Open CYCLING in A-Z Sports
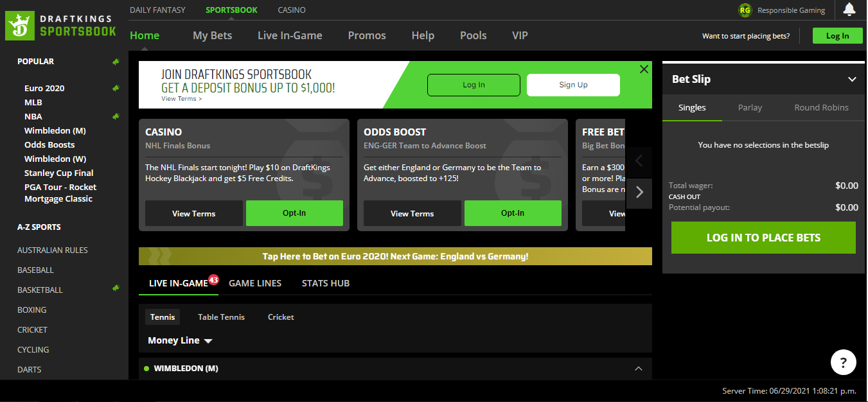 33,349
